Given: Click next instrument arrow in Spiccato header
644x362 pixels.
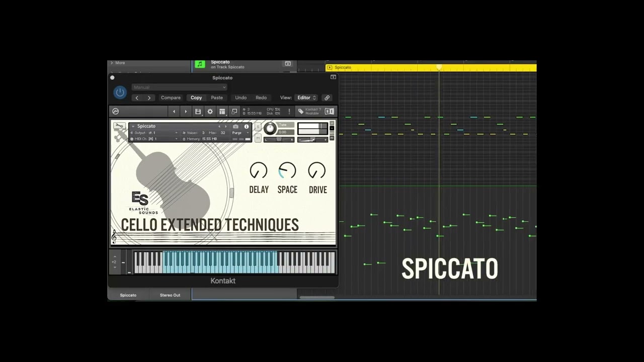Looking at the screenshot, I should [226, 126].
